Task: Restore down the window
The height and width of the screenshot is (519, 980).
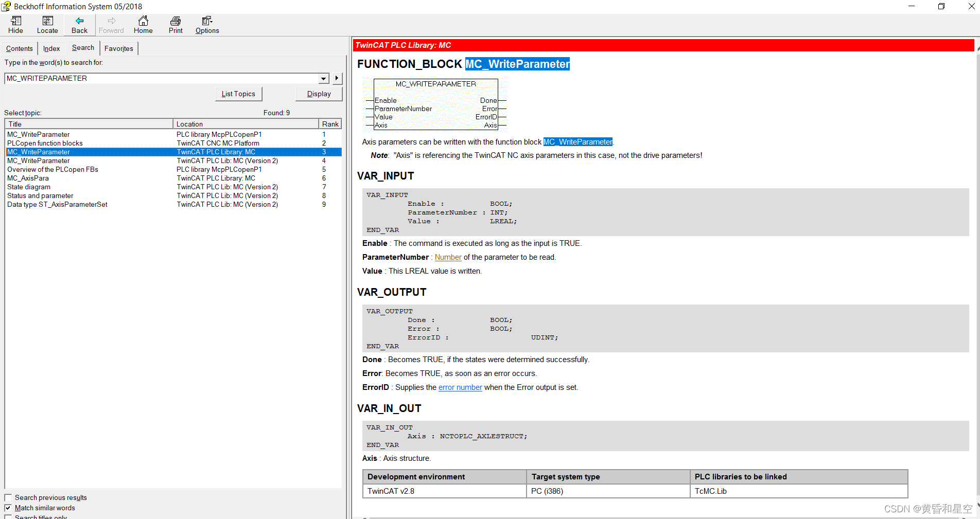Action: 941,6
